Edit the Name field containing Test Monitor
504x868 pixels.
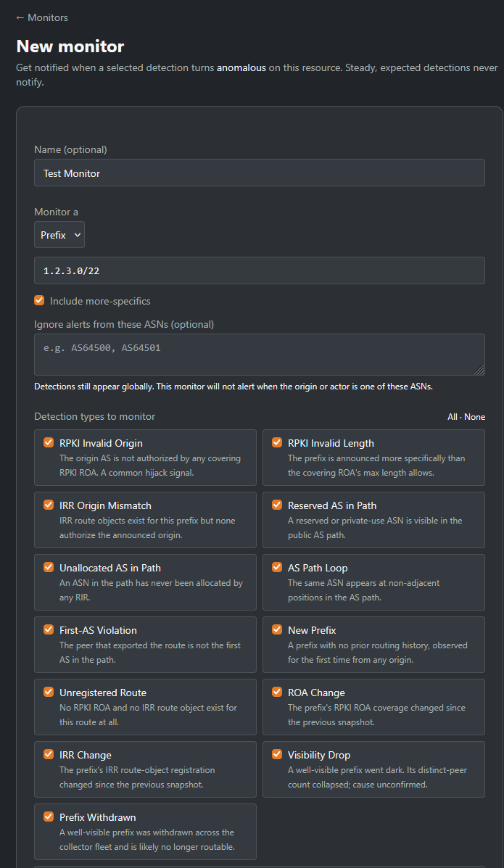[259, 173]
